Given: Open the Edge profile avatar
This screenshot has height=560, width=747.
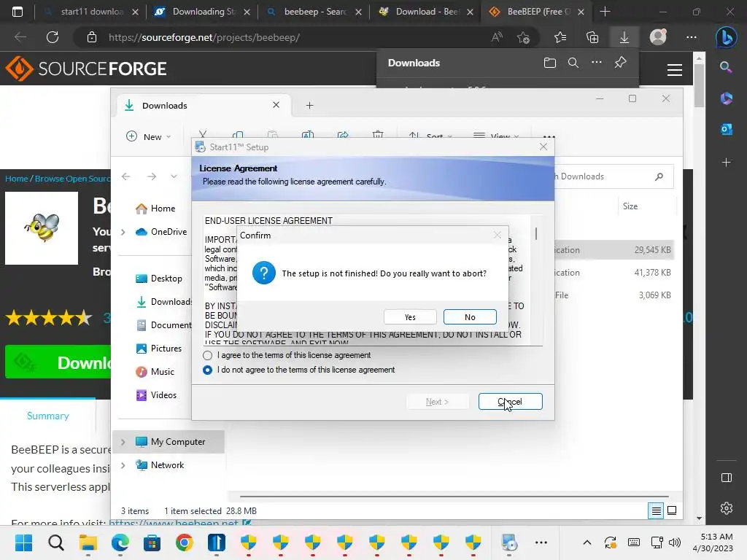Looking at the screenshot, I should click(x=658, y=37).
